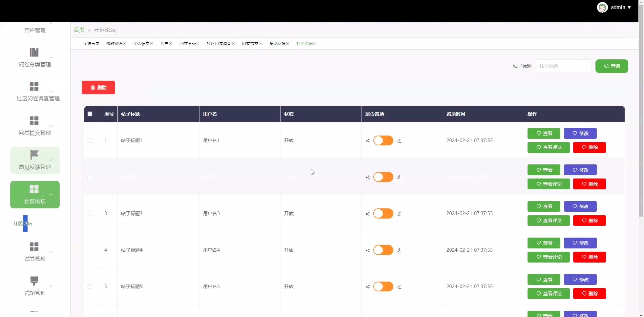This screenshot has width=644, height=317.
Task: Switch to the 问卷分类 tab
Action: (188, 44)
